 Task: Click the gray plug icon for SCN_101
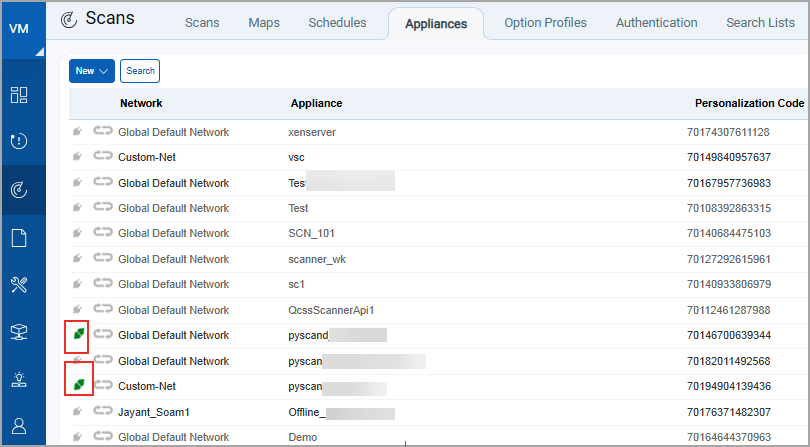coord(77,233)
